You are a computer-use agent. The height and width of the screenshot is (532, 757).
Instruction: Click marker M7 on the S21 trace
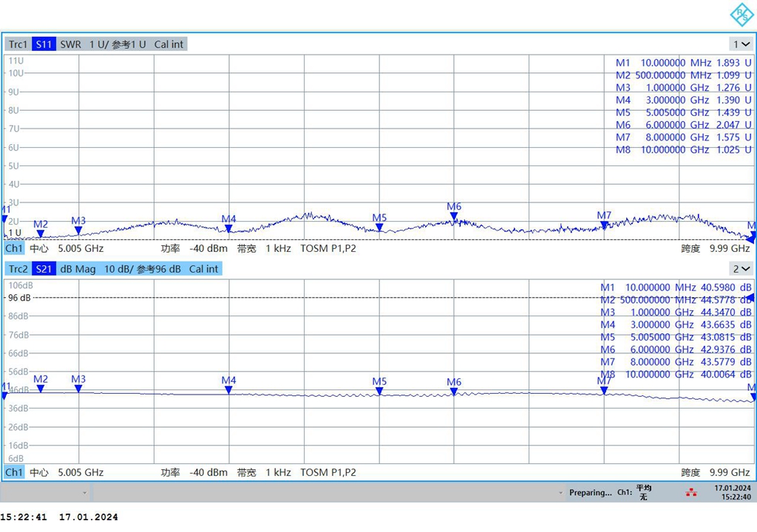[x=604, y=389]
